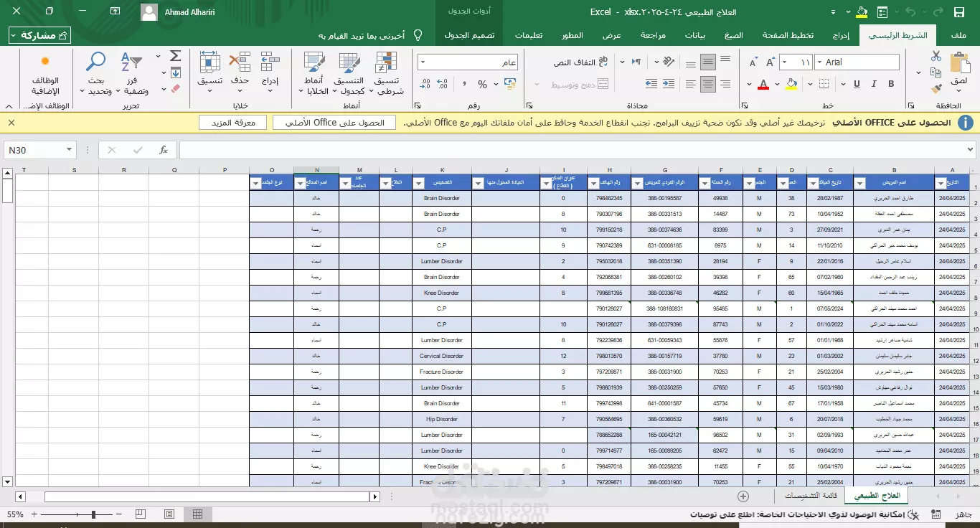Viewport: 980px width, 528px height.
Task: Decrease font size with small A icon
Action: (753, 62)
